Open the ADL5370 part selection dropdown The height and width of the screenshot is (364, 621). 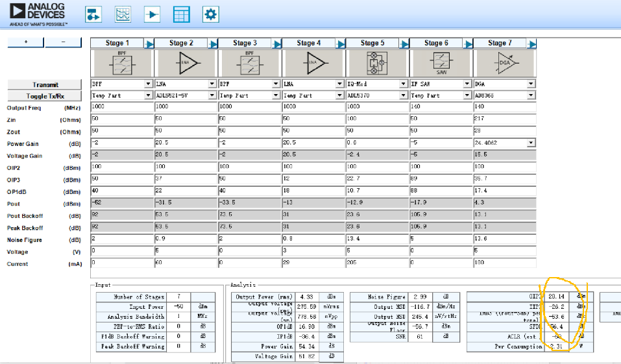point(403,95)
